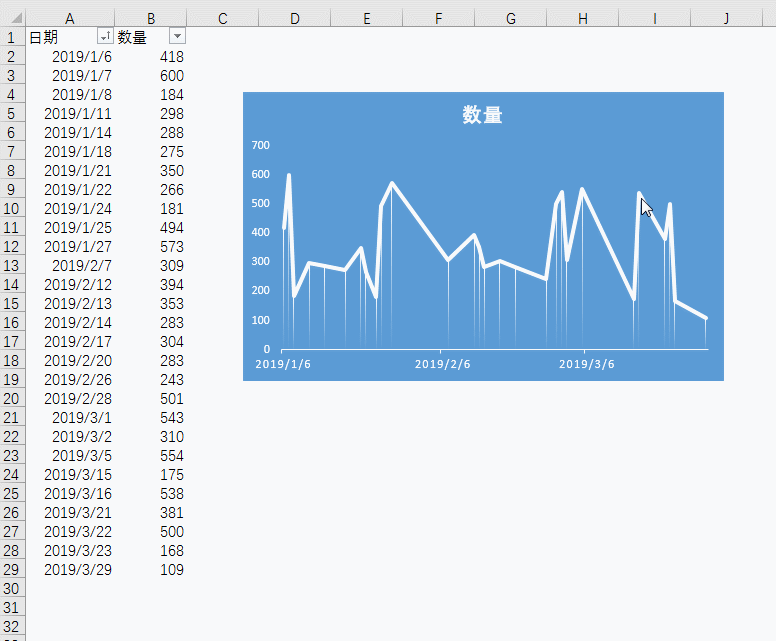Select cell with date 2019/2/28
The width and height of the screenshot is (776, 641).
click(70, 398)
